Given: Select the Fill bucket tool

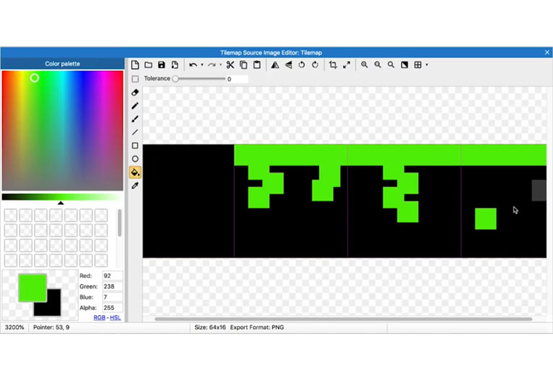Looking at the screenshot, I should pyautogui.click(x=135, y=172).
